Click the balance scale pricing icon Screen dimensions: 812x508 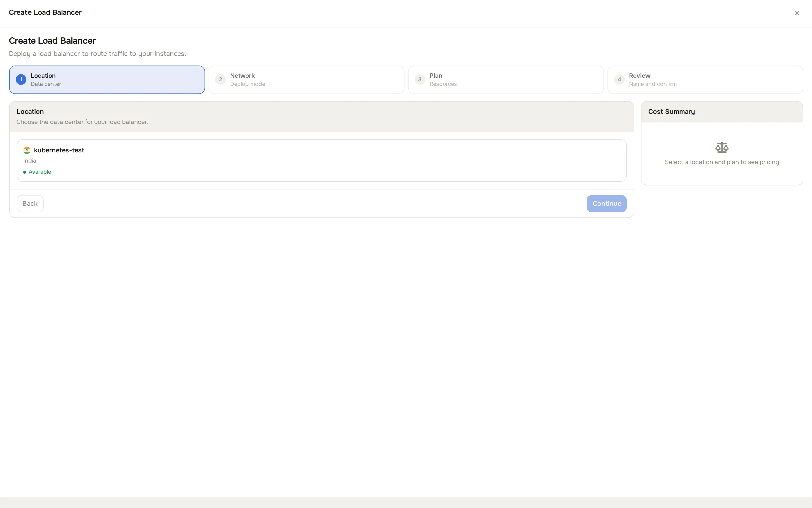click(x=722, y=148)
